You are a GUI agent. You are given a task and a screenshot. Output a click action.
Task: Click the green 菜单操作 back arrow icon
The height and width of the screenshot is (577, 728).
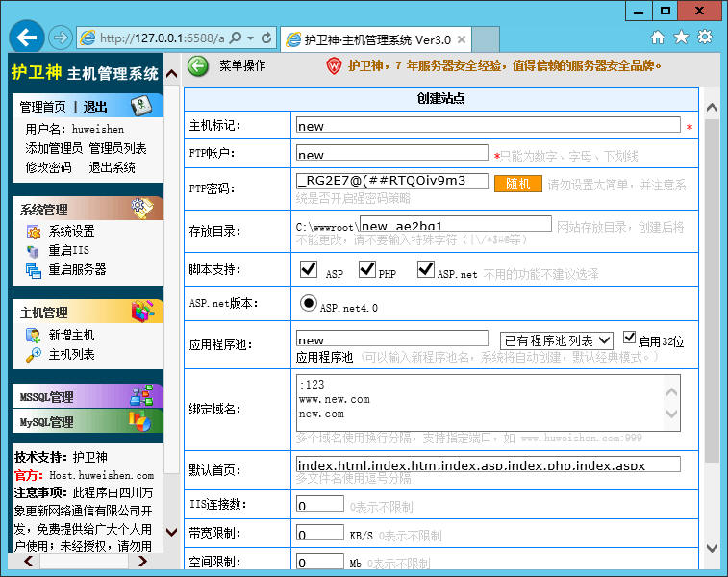click(198, 66)
